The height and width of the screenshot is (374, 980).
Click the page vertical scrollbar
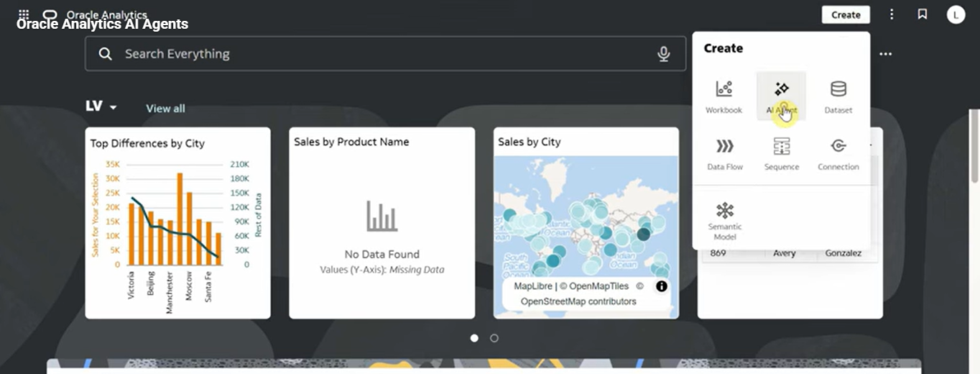coord(974,146)
